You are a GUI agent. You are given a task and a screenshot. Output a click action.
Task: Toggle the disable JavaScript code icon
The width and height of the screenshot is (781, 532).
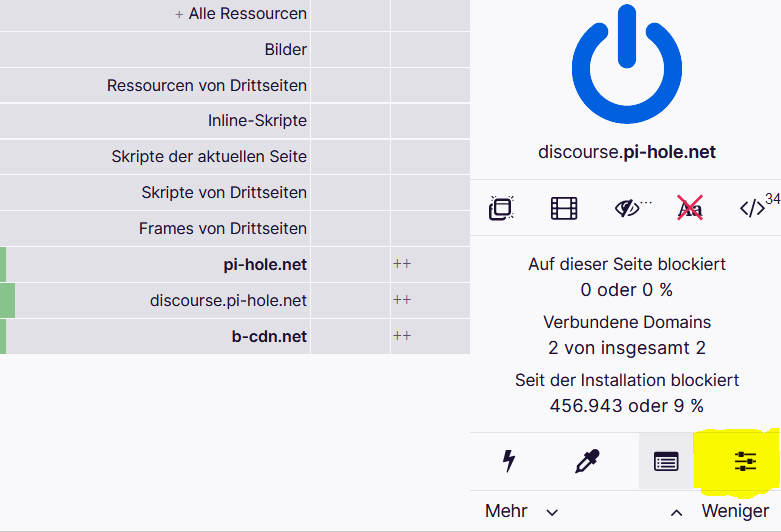(752, 208)
